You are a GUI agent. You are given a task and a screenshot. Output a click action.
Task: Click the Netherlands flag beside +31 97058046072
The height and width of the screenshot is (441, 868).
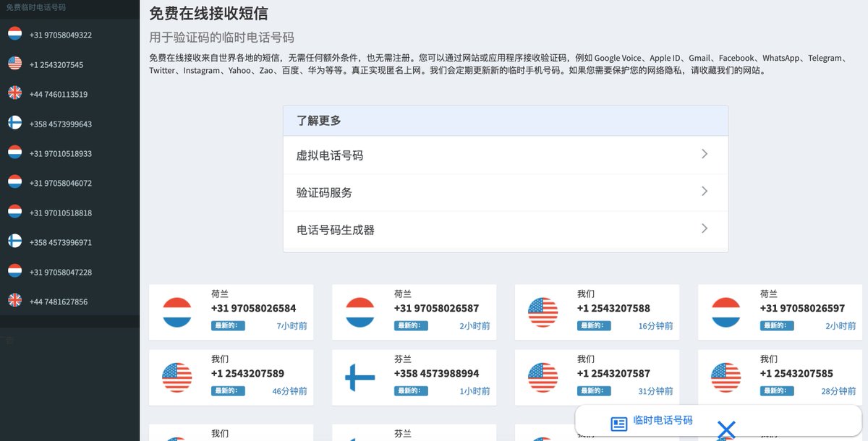(14, 182)
